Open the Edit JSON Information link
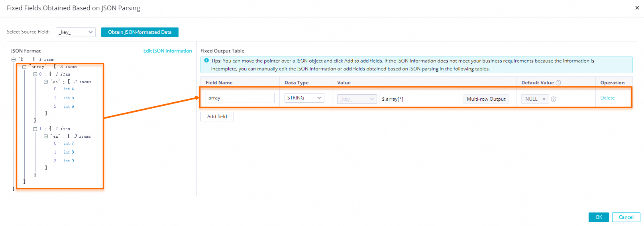Viewport: 644px width, 226px height. point(167,51)
